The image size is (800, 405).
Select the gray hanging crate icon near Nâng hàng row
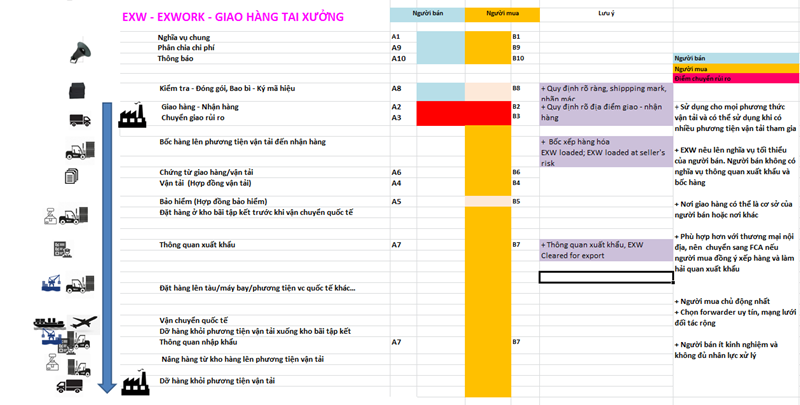point(52,362)
